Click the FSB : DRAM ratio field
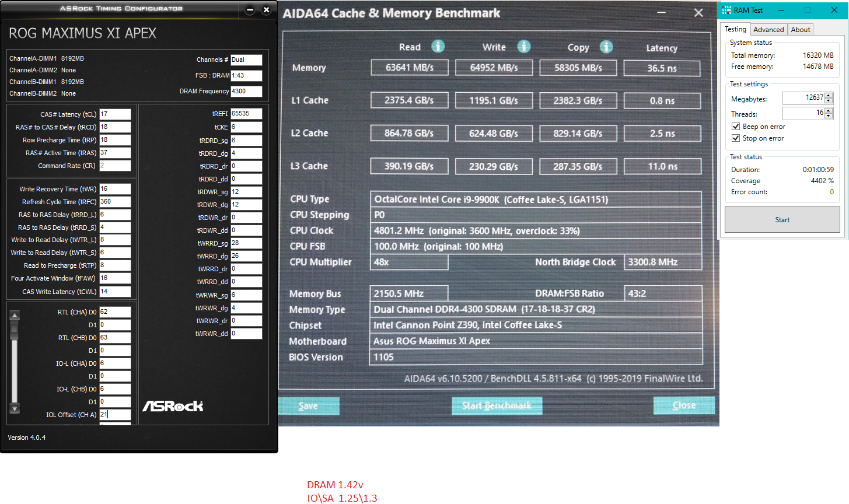849x504 pixels. (x=246, y=75)
